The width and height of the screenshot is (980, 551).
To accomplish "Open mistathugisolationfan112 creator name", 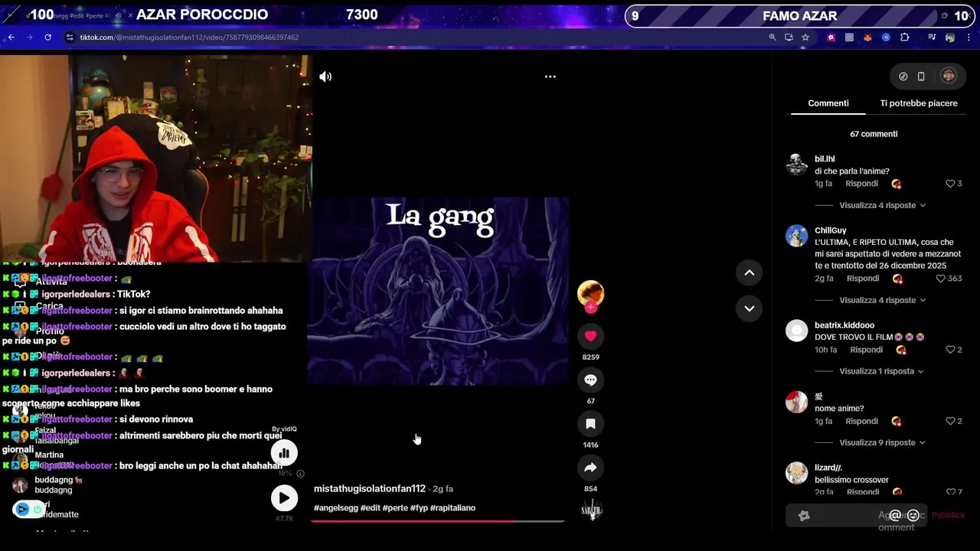I will point(370,489).
